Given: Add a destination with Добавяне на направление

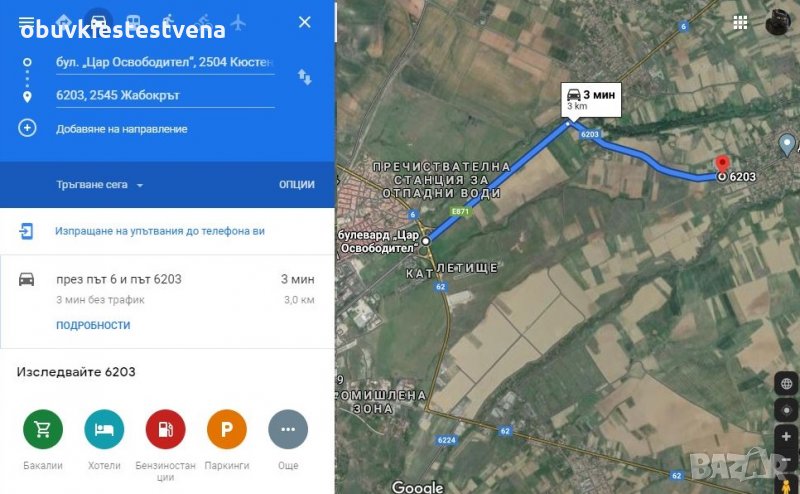Looking at the screenshot, I should click(x=121, y=129).
